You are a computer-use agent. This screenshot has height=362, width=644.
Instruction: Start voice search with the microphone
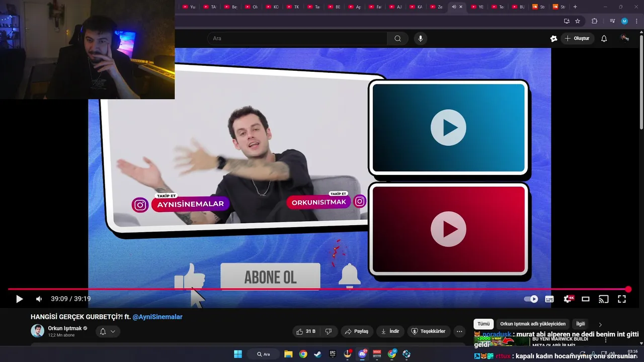point(421,38)
